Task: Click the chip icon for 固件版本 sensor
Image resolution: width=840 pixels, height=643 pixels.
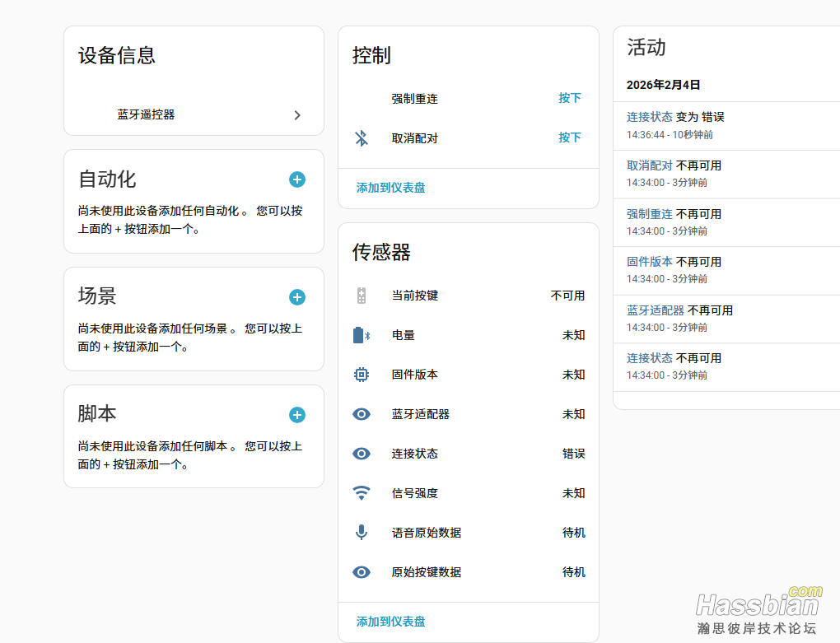Action: 362,375
